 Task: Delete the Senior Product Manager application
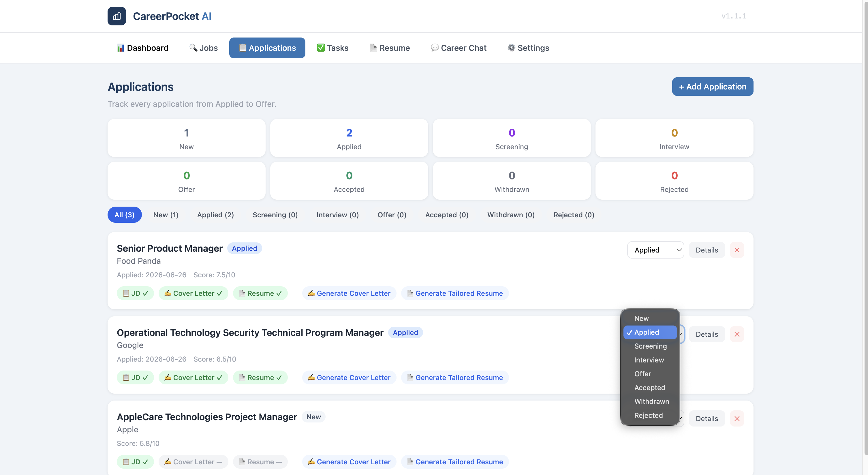[x=737, y=250]
